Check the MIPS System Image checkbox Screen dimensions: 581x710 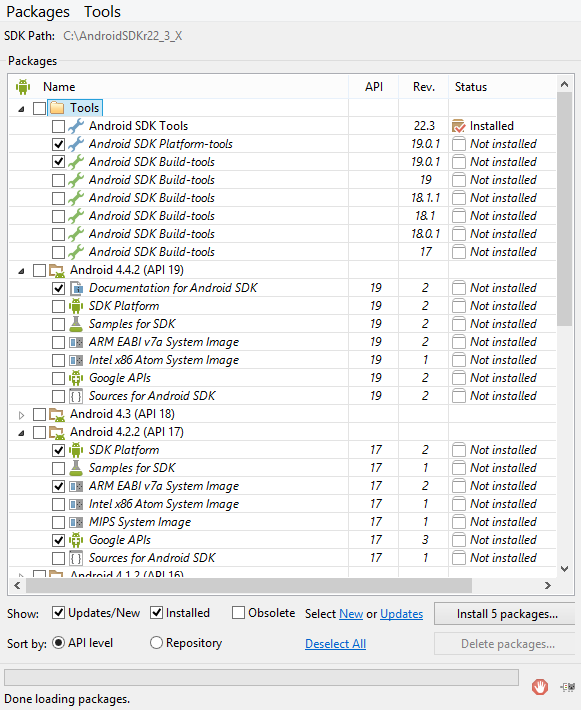58,523
